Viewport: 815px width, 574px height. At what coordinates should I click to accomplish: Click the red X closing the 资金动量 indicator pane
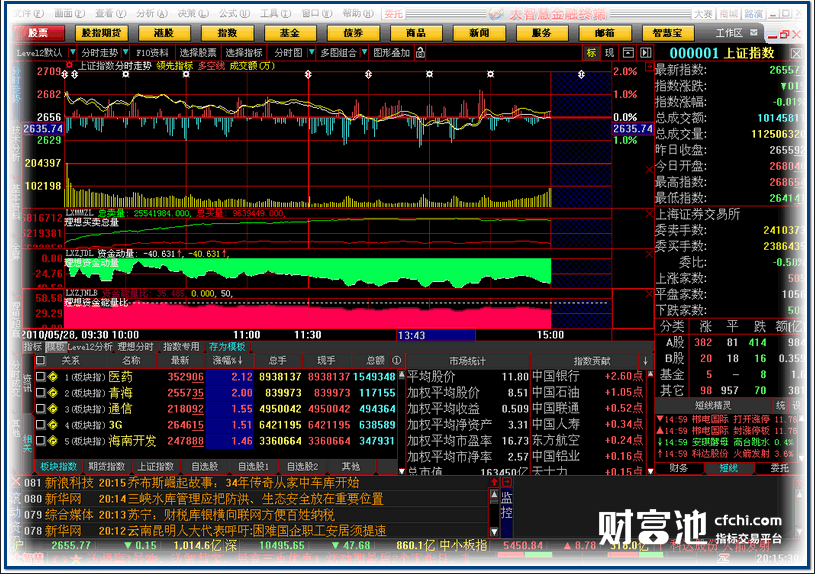649,254
